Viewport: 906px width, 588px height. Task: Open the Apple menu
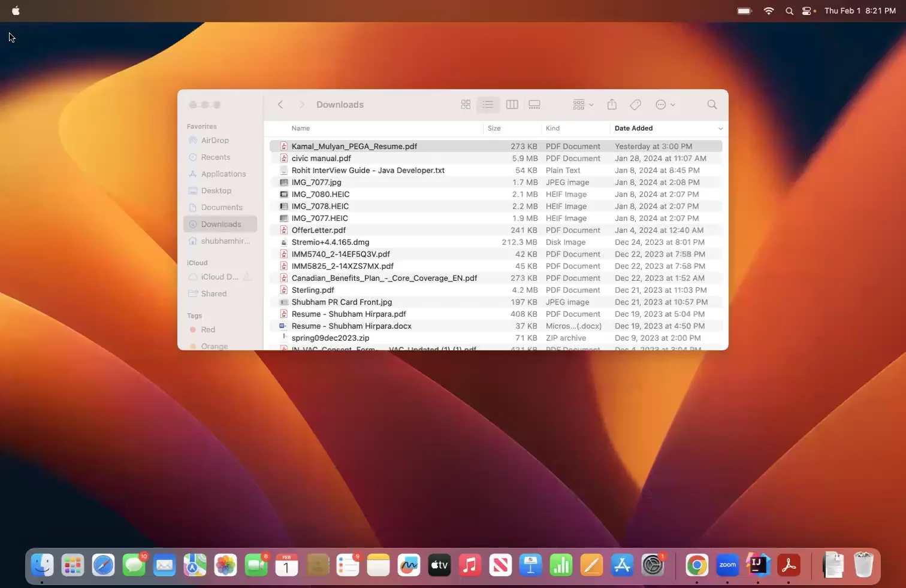pyautogui.click(x=16, y=11)
